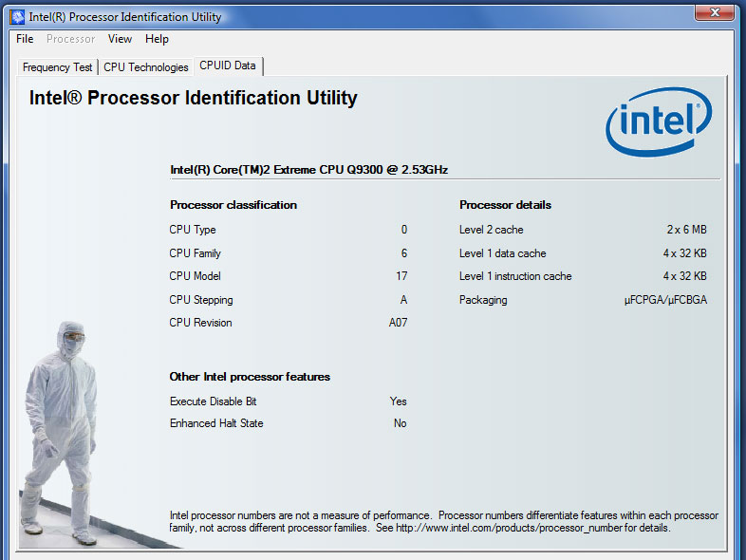Click the Execute Disable Bit value Yes
Screen dimensions: 746x560
coord(399,401)
